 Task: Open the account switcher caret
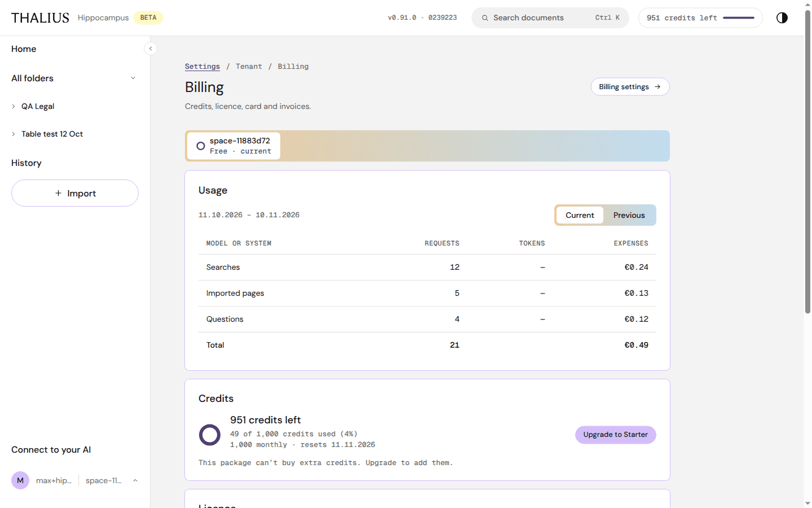coord(135,480)
